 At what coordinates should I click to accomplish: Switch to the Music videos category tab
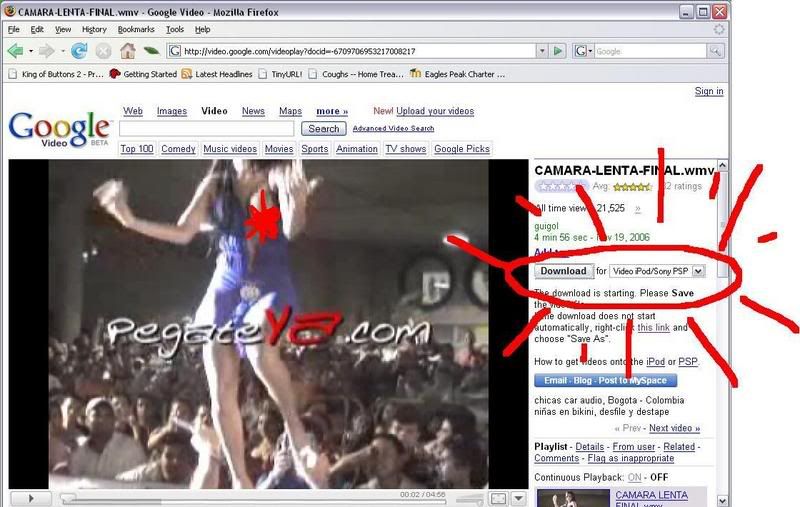click(230, 149)
